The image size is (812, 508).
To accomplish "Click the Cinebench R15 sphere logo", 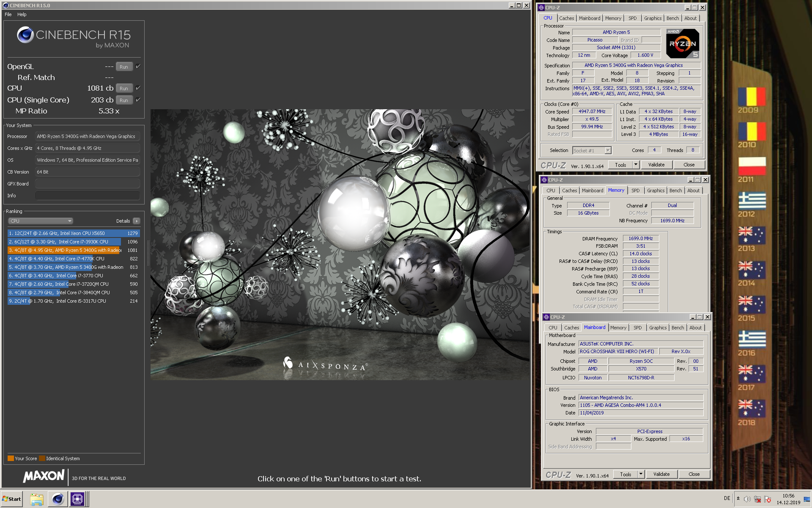I will click(x=25, y=35).
